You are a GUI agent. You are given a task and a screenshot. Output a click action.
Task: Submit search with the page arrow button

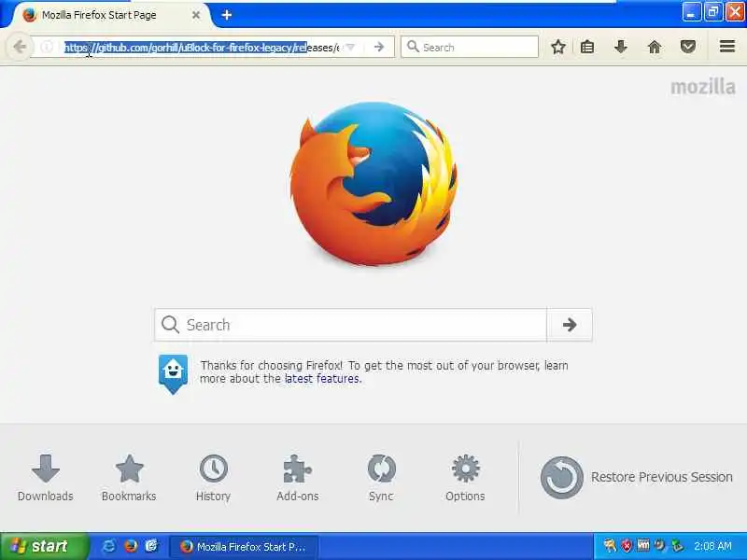tap(570, 325)
